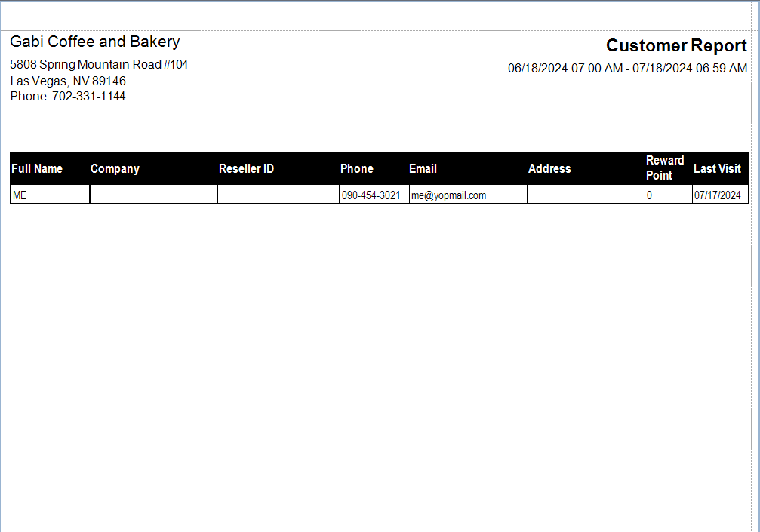Select the Email column header

pos(423,169)
